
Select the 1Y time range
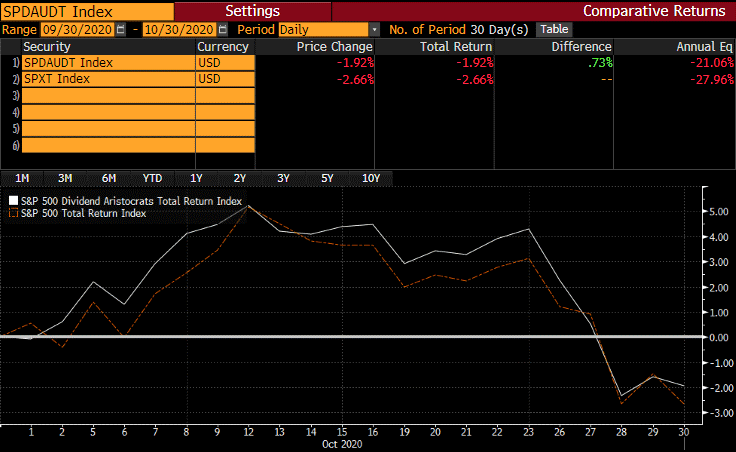tap(196, 178)
